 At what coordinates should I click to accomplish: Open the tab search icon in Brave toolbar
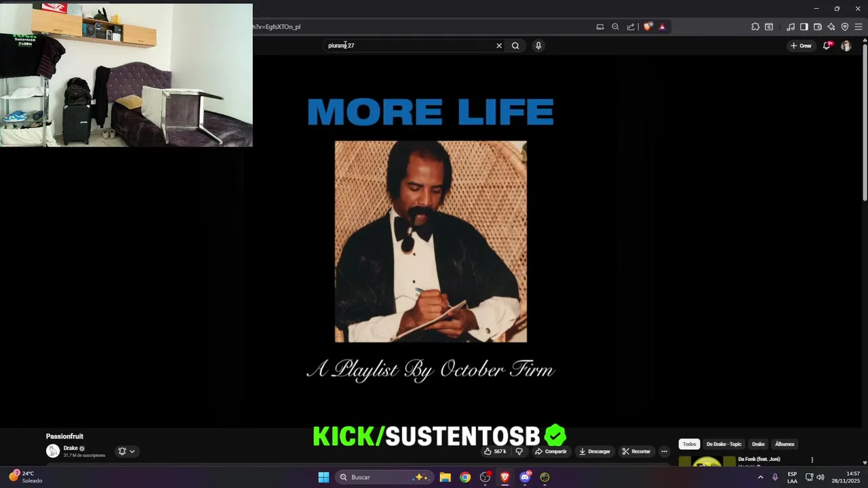click(x=769, y=27)
